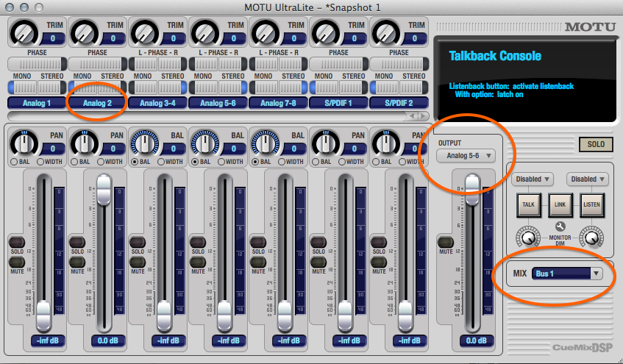623x364 pixels.
Task: Open the Disabled dropdown above TALK
Action: 533,179
